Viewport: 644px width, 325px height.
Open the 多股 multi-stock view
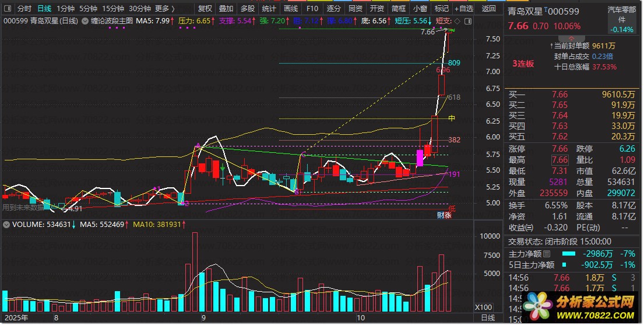248,9
